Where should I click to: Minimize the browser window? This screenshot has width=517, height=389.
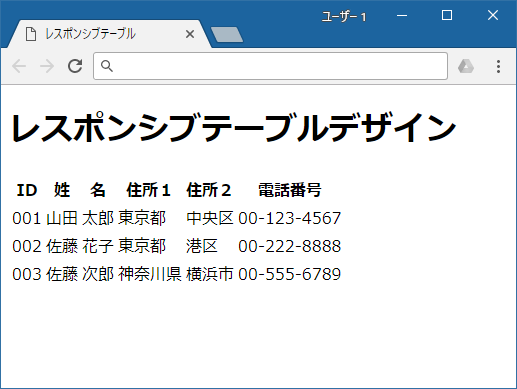pos(402,15)
